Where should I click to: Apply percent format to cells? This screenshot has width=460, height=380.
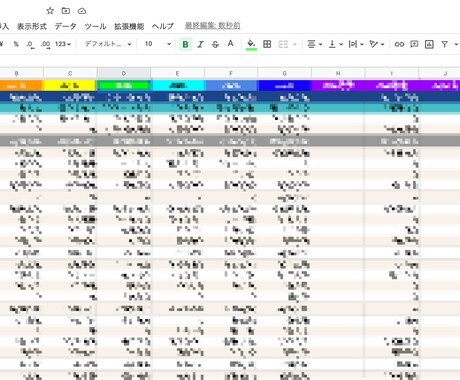point(16,44)
